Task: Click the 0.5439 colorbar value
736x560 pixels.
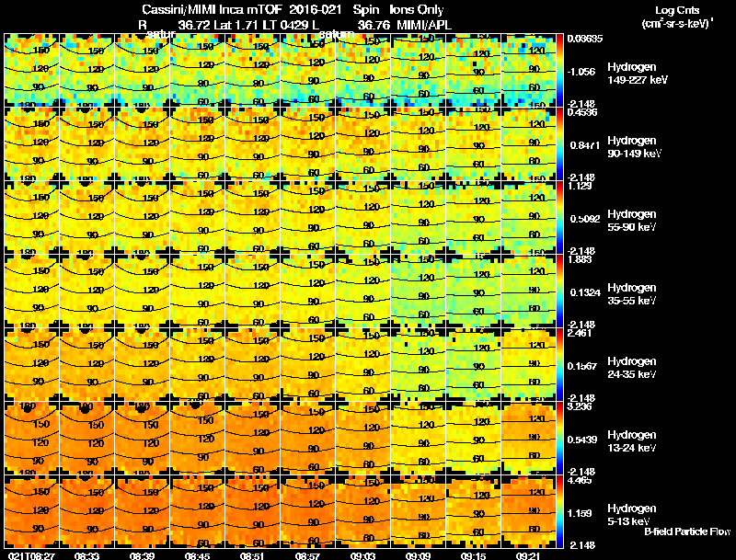Action: [x=582, y=440]
